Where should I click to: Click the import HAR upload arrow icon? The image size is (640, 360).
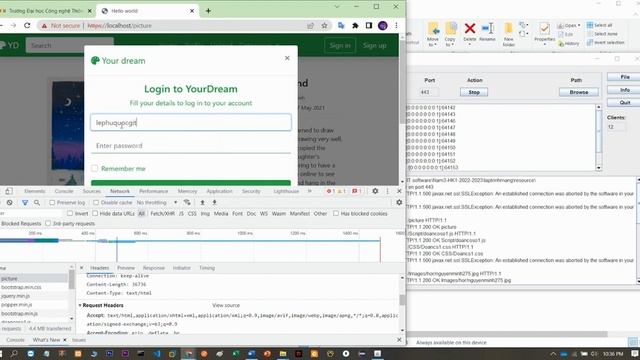coord(202,202)
